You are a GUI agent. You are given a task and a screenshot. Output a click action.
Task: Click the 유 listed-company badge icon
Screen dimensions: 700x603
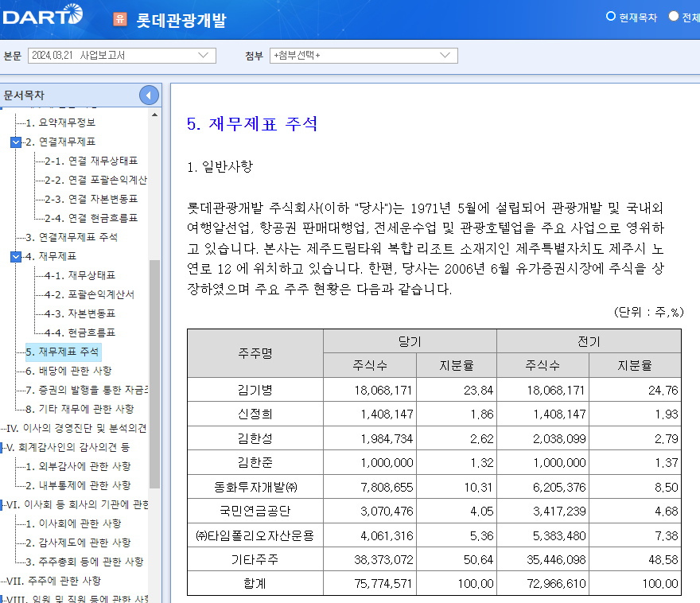pos(120,19)
